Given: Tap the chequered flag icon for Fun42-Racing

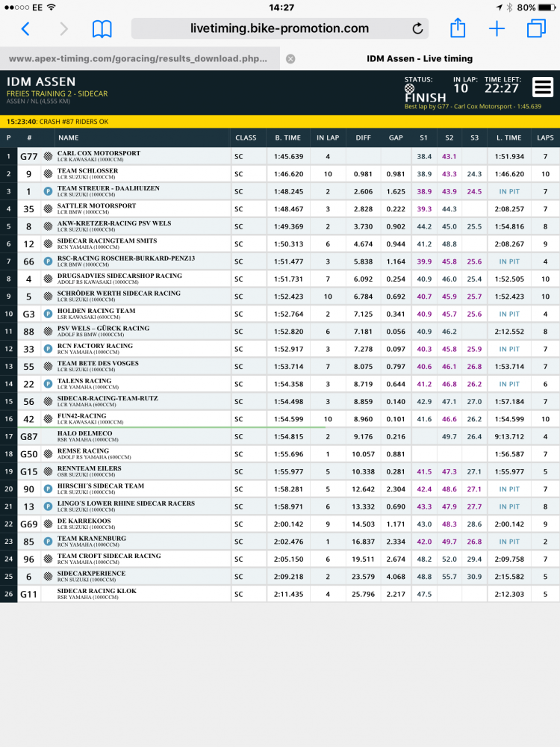Looking at the screenshot, I should [x=48, y=419].
